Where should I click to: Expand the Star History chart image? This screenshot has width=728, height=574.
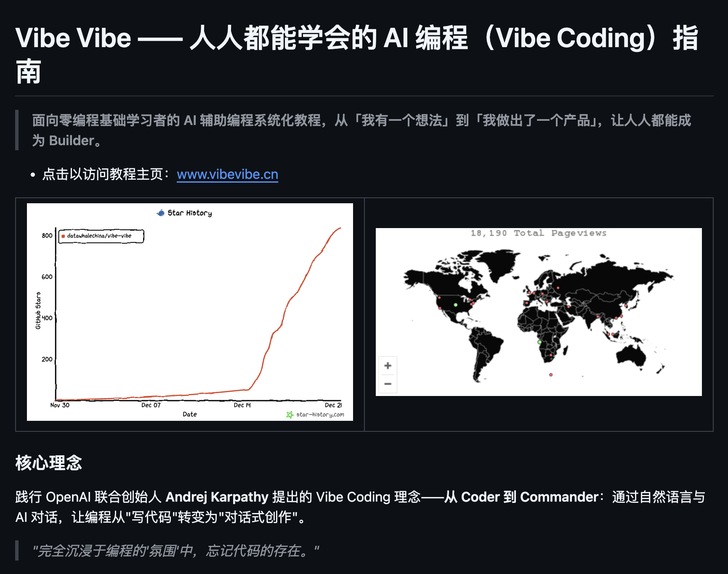click(190, 311)
